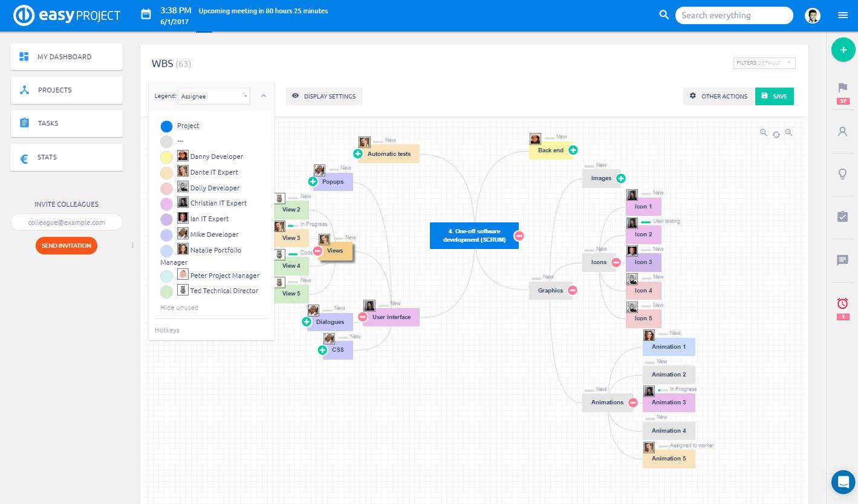Screen dimensions: 858x504
Task: Open the Filters default dropdown
Action: pyautogui.click(x=764, y=63)
